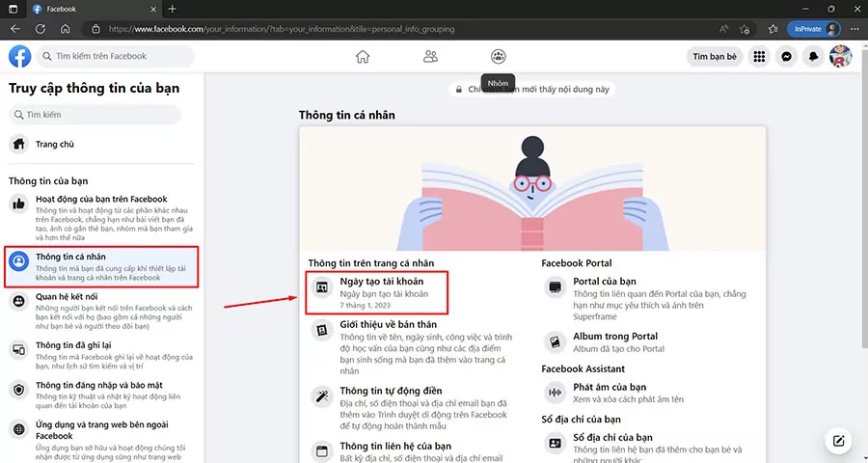Open browser settings ellipsis menu
868x463 pixels.
[x=854, y=29]
